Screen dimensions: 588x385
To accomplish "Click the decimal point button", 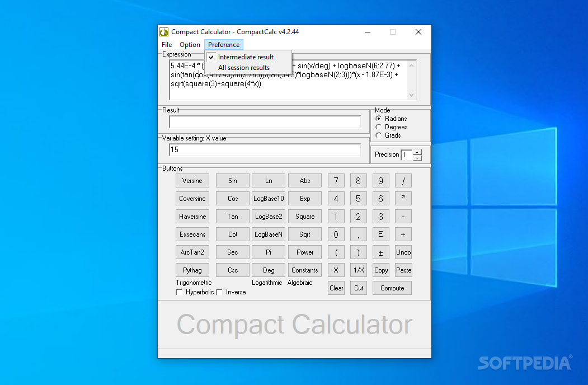I will [x=359, y=234].
